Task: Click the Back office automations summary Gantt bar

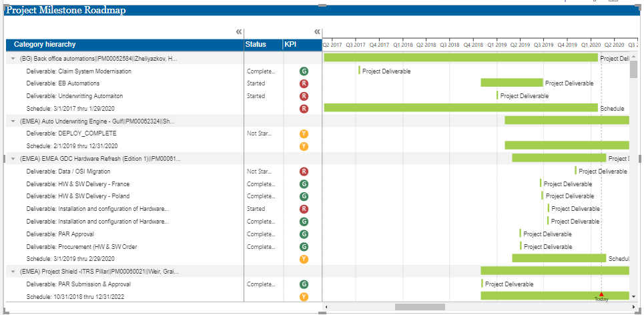Action: [461, 57]
